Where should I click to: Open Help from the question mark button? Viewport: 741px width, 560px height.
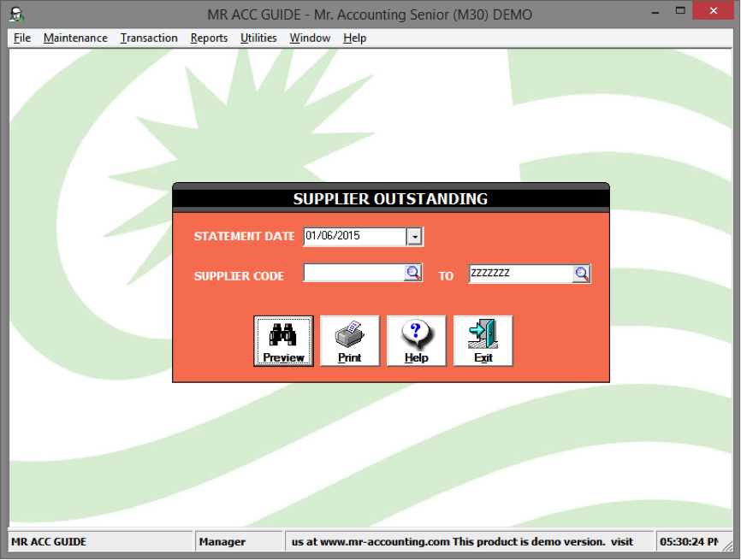tap(417, 341)
